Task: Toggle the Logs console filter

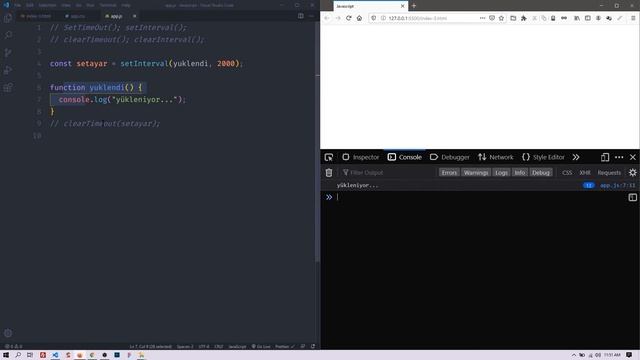Action: pyautogui.click(x=501, y=173)
